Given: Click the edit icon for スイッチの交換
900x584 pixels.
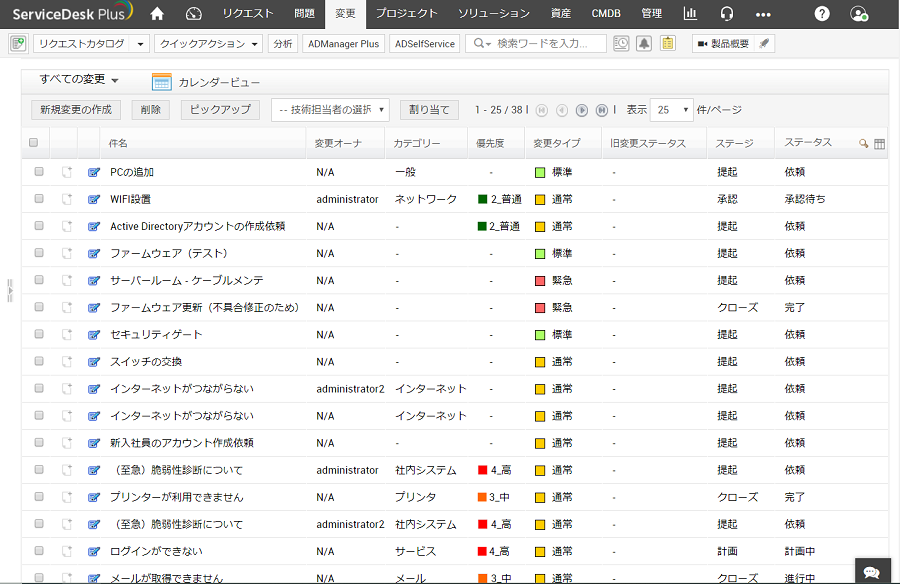Looking at the screenshot, I should point(94,362).
